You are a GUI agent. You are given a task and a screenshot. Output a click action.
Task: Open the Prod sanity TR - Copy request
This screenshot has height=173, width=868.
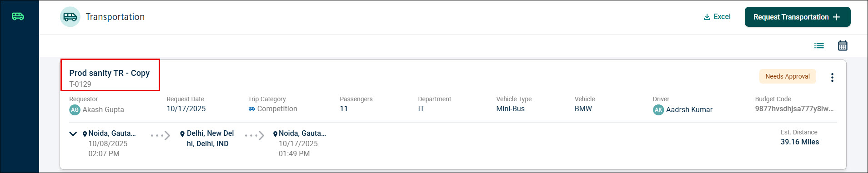pyautogui.click(x=109, y=73)
